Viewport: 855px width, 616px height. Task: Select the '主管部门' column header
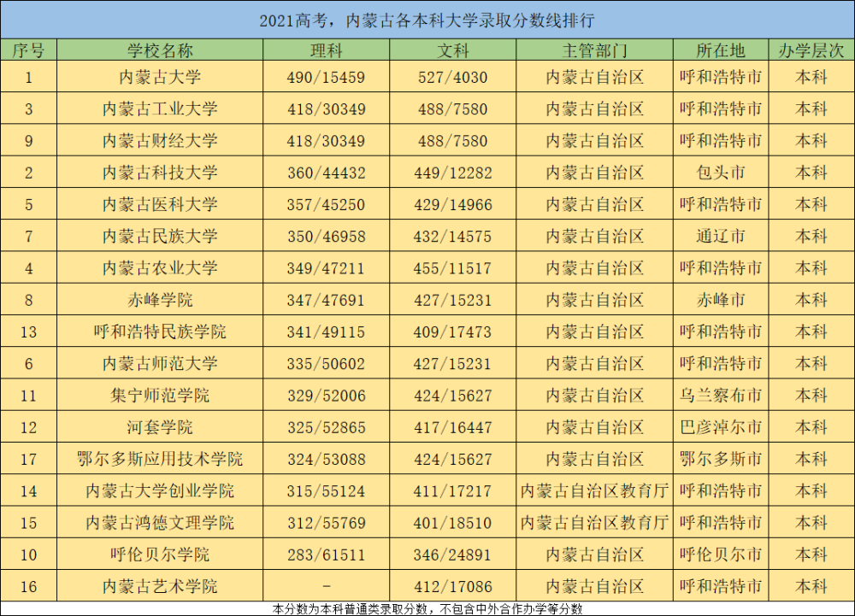click(594, 50)
